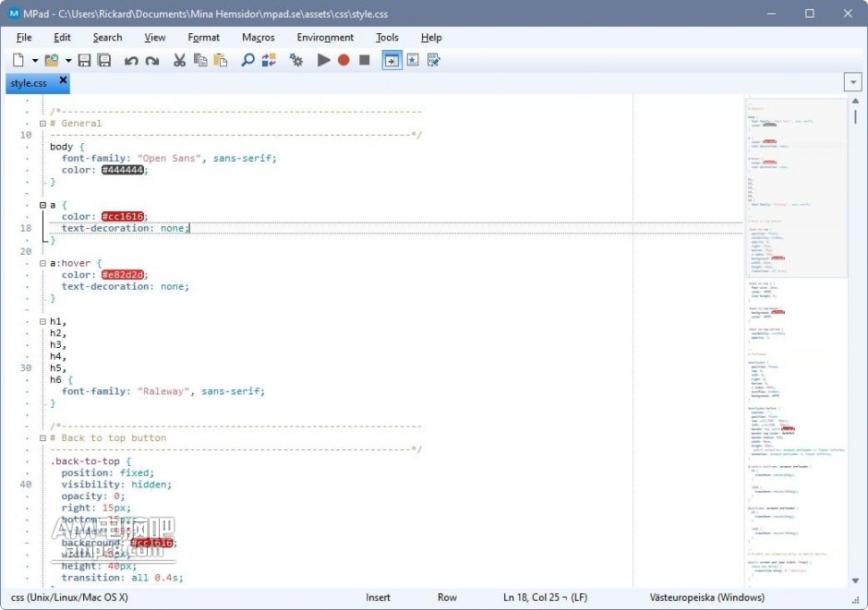Viewport: 868px width, 610px height.
Task: Toggle the highlighted word wrap toolbar button
Action: pos(392,60)
